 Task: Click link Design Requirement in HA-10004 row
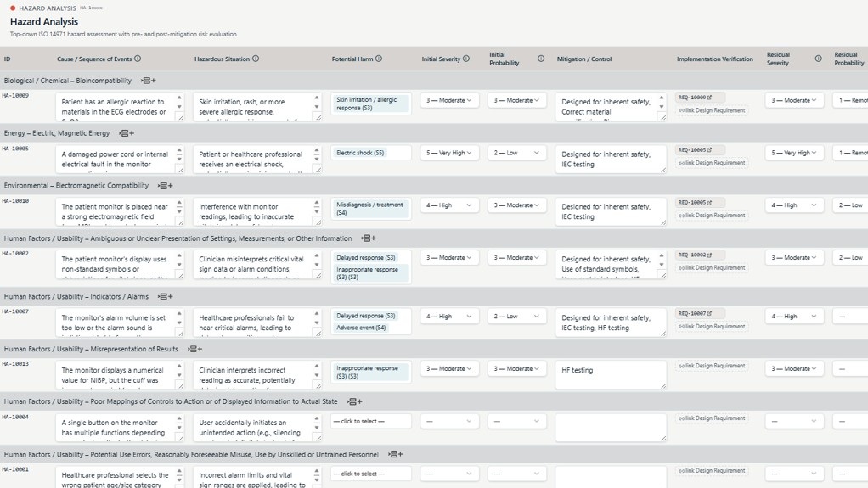(x=712, y=418)
